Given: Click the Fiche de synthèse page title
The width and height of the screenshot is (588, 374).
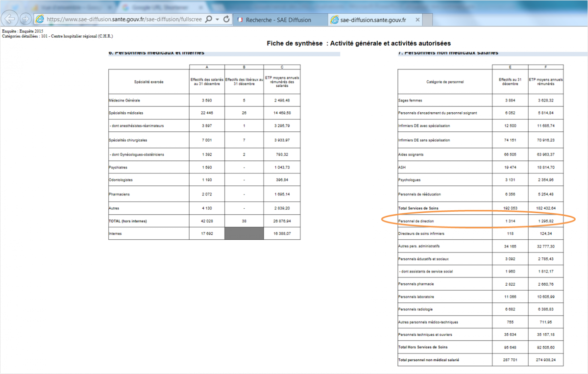Looking at the screenshot, I should [359, 44].
